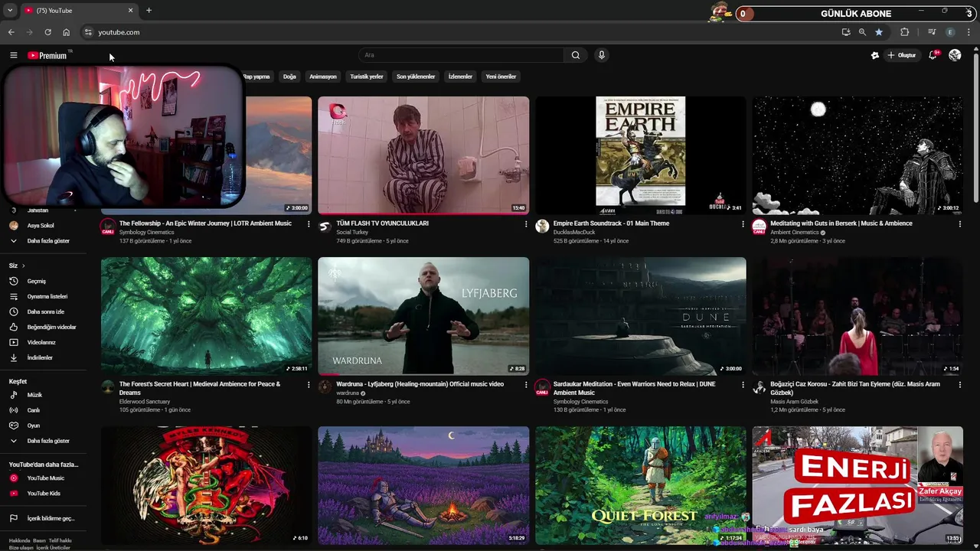Expand Daha fazla göster under Keşfet
This screenshot has height=551, width=980.
click(43, 441)
